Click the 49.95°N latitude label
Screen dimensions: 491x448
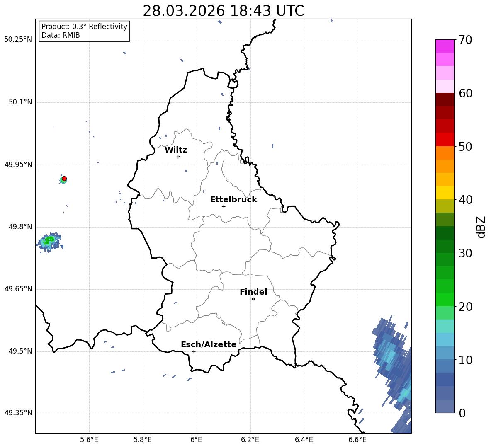click(18, 165)
